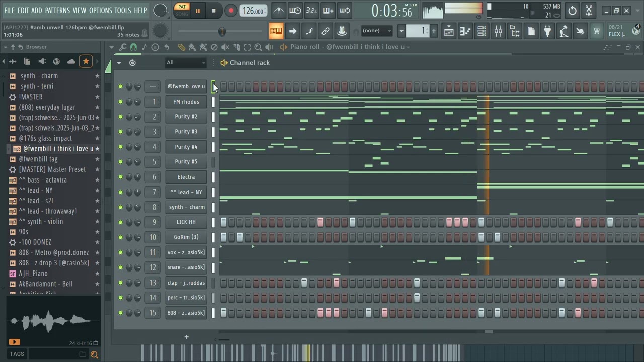This screenshot has width=644, height=362.
Task: Open the Playlist view icon
Action: (449, 31)
